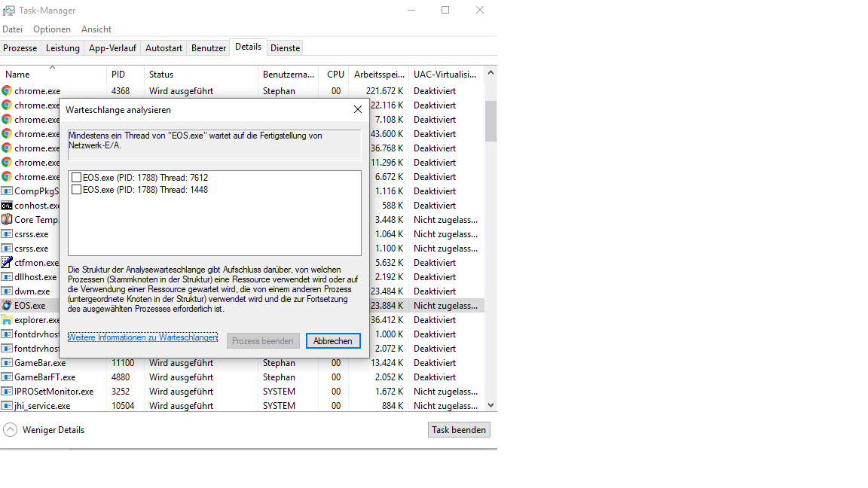Switch to the App-Verlauf tab
The height and width of the screenshot is (488, 868).
coord(112,48)
